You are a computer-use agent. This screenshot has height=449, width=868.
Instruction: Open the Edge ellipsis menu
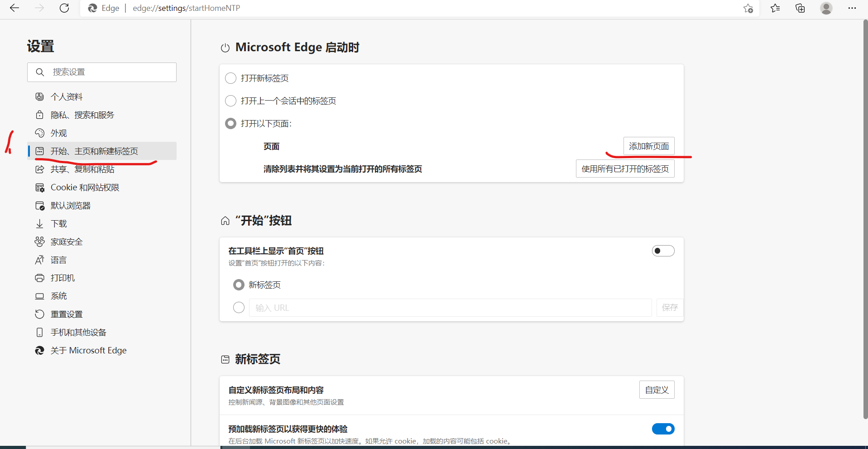[x=852, y=8]
